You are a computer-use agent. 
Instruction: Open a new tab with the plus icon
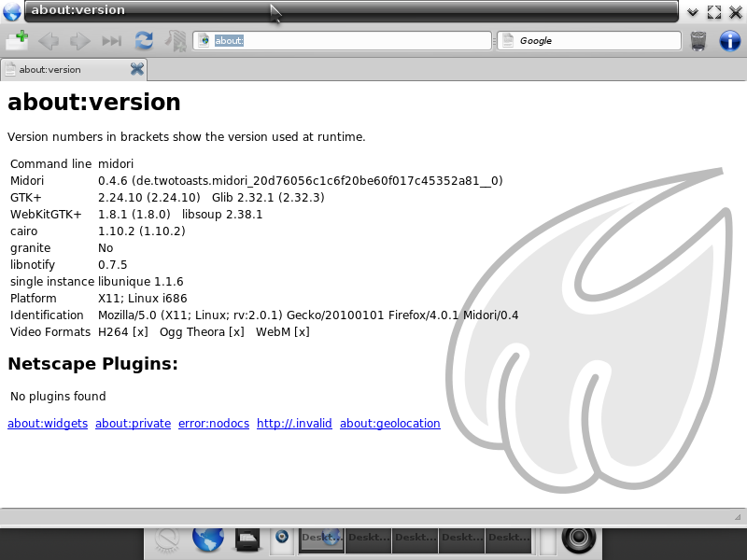coord(17,40)
